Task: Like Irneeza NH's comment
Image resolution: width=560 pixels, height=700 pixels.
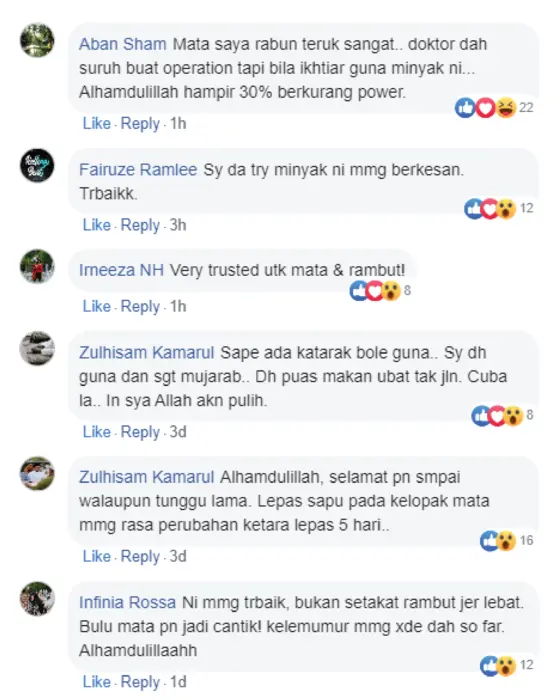Action: pyautogui.click(x=96, y=306)
